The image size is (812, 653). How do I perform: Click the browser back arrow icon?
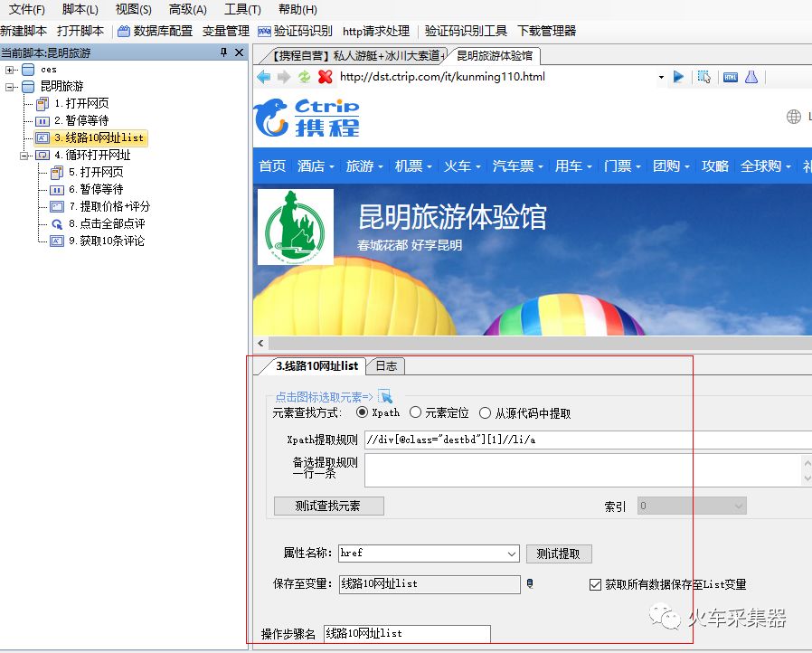pyautogui.click(x=264, y=77)
